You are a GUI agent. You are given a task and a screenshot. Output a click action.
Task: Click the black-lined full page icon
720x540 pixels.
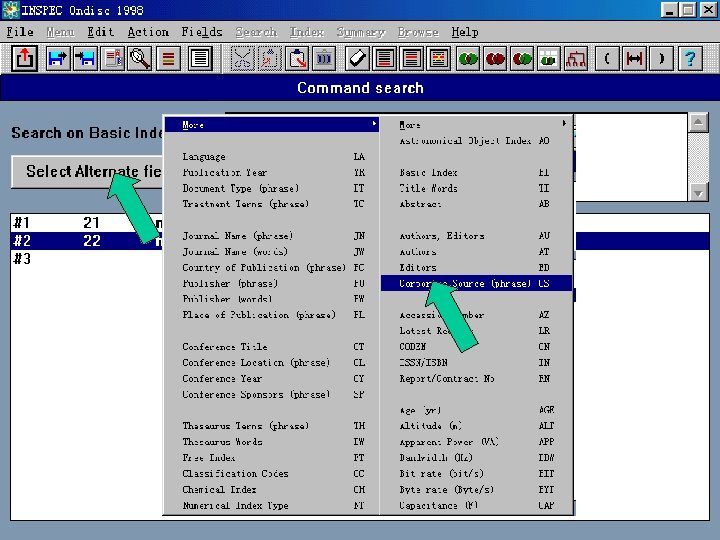200,58
